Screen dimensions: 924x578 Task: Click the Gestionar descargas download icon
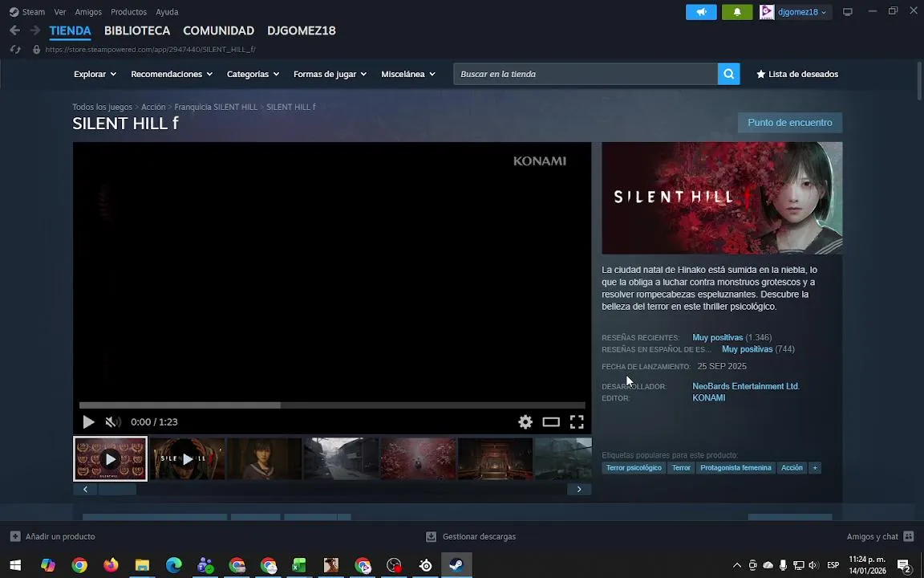click(x=432, y=537)
